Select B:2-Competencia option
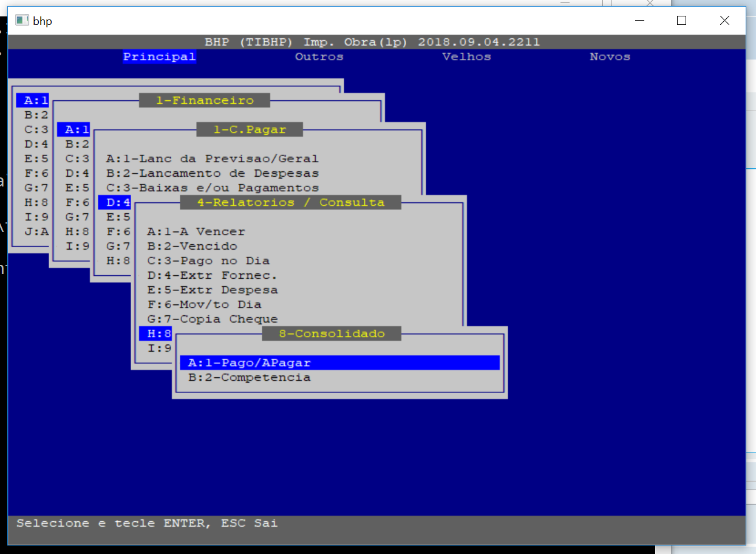 tap(249, 377)
